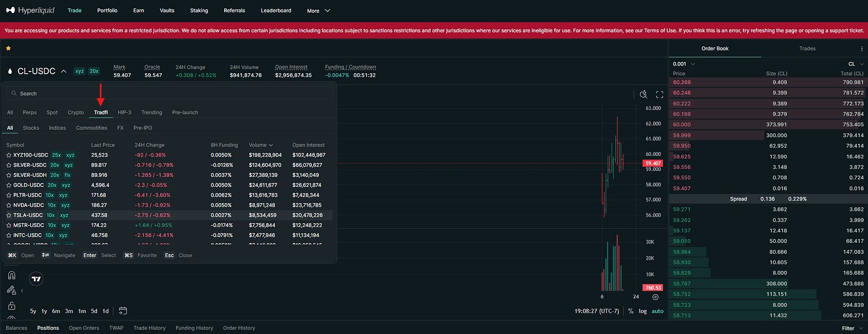
Task: Select the Order Book tab
Action: click(x=714, y=49)
